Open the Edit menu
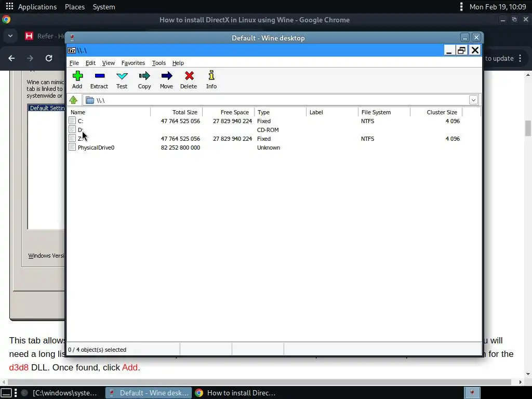This screenshot has height=399, width=532. (x=90, y=63)
